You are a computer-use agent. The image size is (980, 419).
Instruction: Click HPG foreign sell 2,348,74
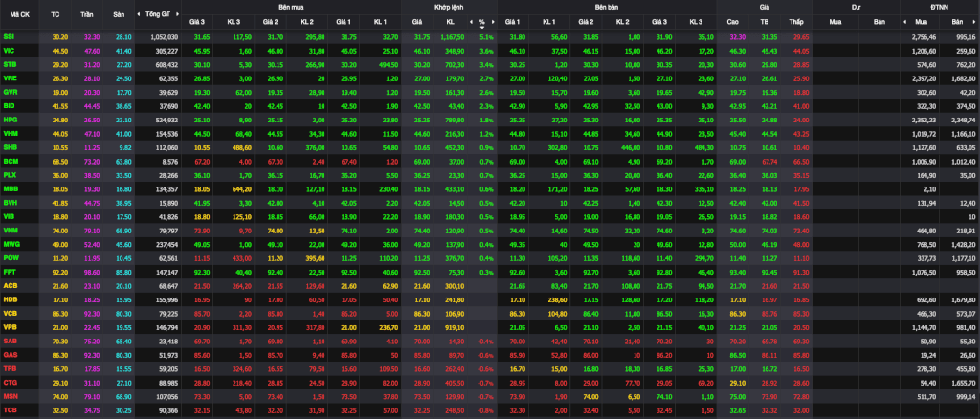[963, 120]
